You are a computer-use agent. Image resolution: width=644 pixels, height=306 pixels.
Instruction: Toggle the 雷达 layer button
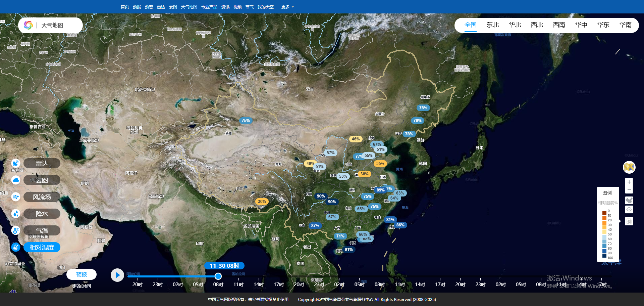42,163
